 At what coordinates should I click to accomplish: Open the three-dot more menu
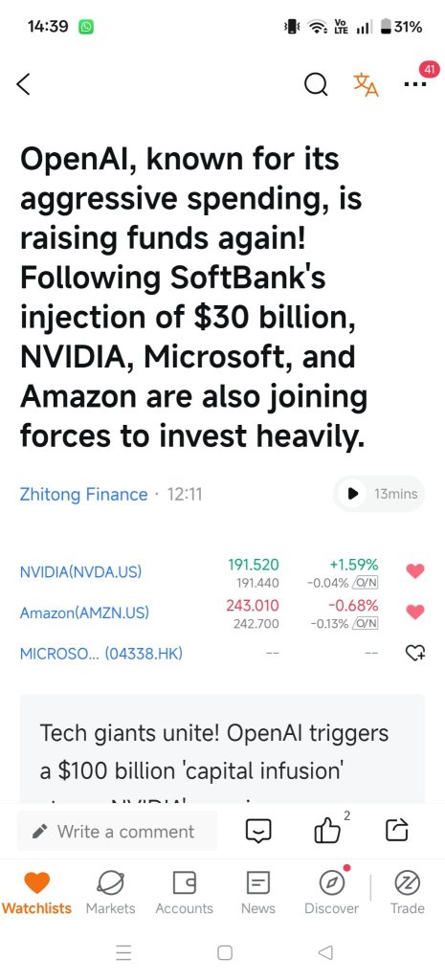415,84
